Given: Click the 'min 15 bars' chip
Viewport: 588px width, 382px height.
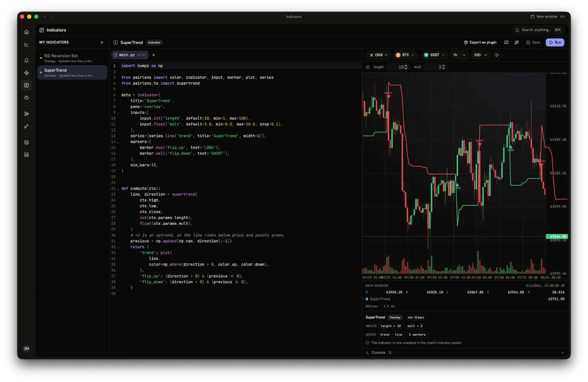Looking at the screenshot, I should tap(416, 318).
